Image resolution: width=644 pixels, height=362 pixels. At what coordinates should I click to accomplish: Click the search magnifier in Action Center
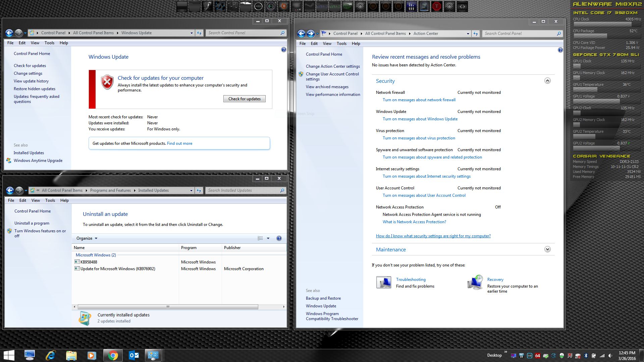(x=559, y=34)
